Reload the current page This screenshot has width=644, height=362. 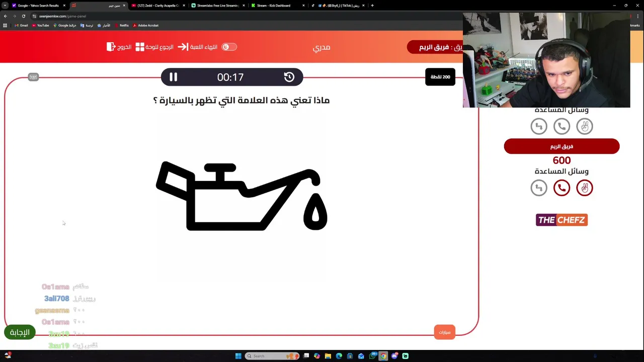[23, 16]
